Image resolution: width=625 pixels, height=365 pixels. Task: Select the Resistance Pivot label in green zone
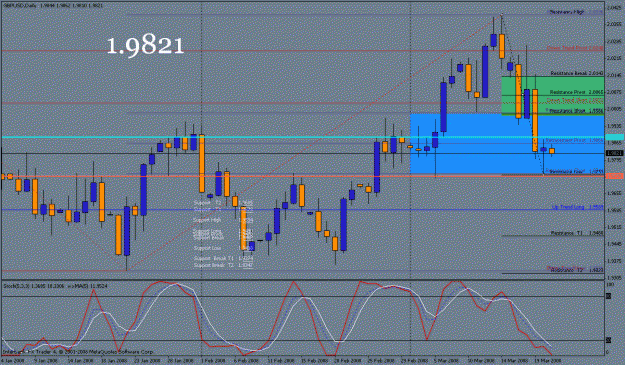[x=577, y=92]
